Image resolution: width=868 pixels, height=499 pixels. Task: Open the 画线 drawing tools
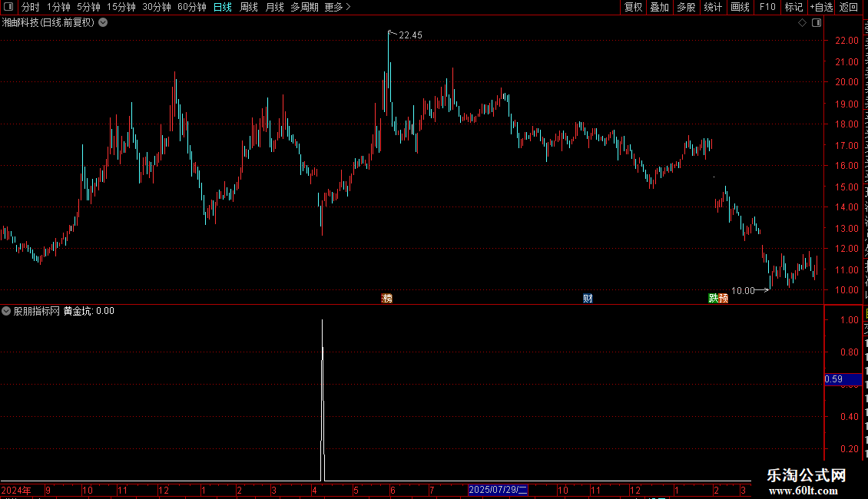click(740, 7)
